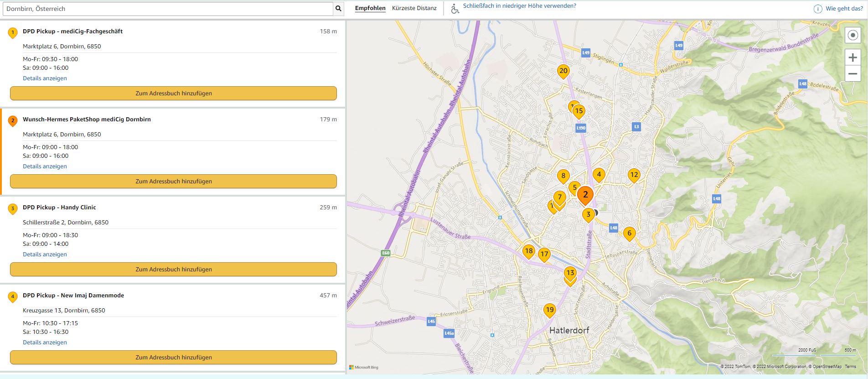The height and width of the screenshot is (379, 868).
Task: Open the 'Wie geht das?' help link
Action: (x=843, y=9)
